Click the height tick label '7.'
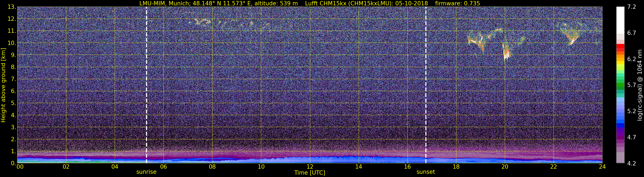644x177 pixels. [13, 79]
